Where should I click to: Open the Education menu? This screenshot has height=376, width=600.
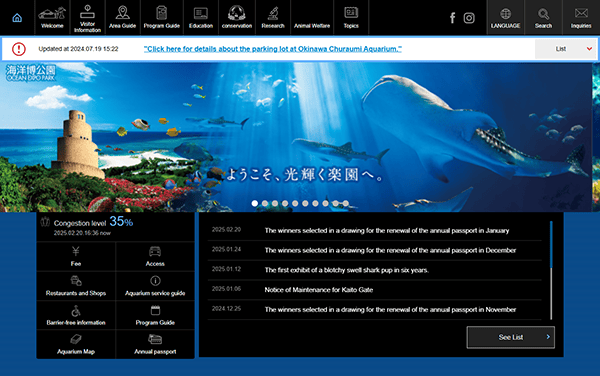[x=201, y=18]
